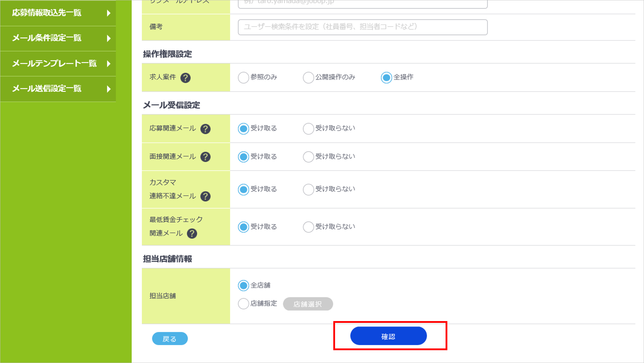Click help icon beside 連絡不達メール
Image resolution: width=644 pixels, height=363 pixels.
pos(205,196)
